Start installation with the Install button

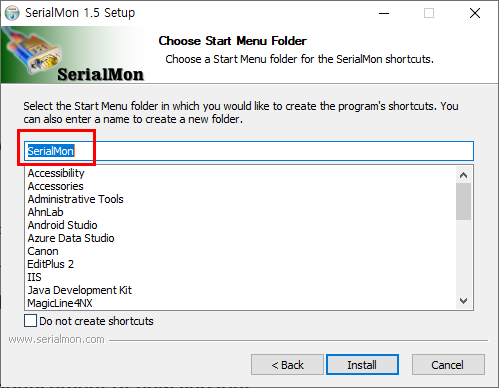(362, 365)
